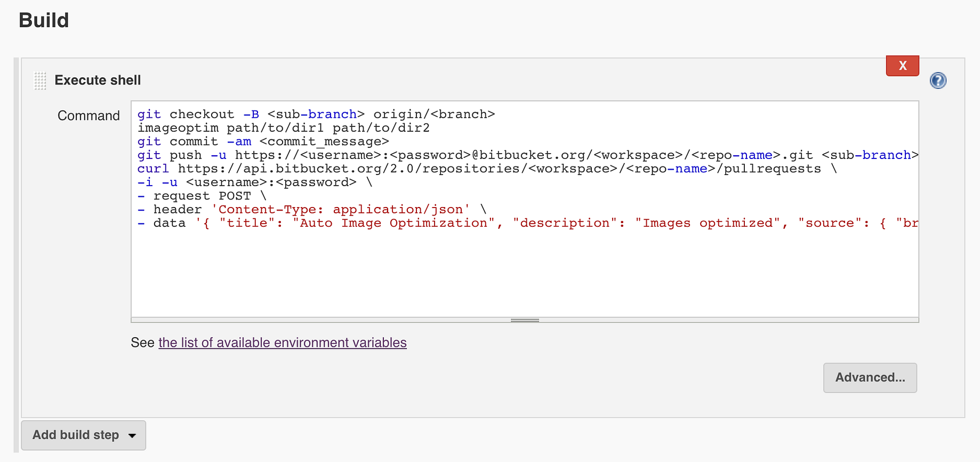Click the '- data' JSON line

(528, 223)
